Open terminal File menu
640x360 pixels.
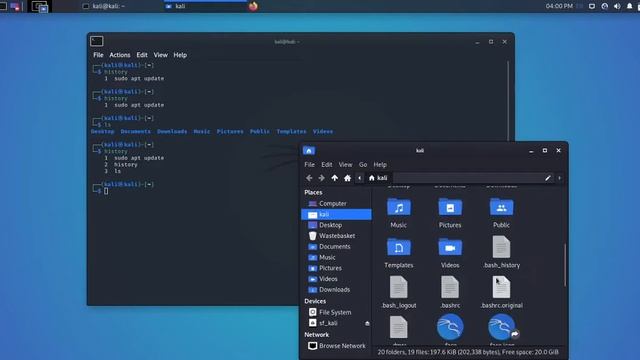98,55
